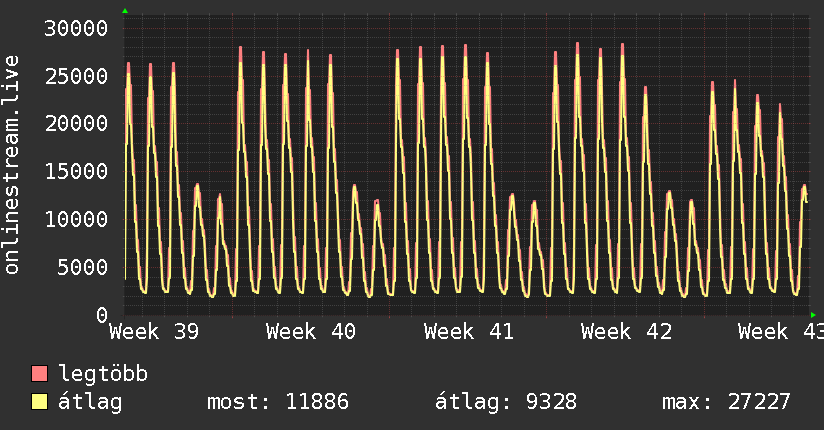
Task: Click the 25000 y-axis tick label
Action: coord(76,76)
